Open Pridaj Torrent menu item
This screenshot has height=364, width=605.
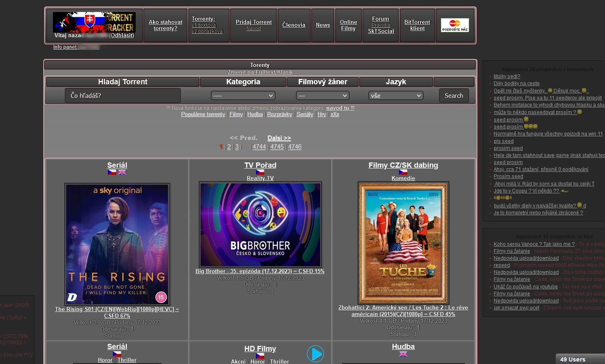coord(253,22)
